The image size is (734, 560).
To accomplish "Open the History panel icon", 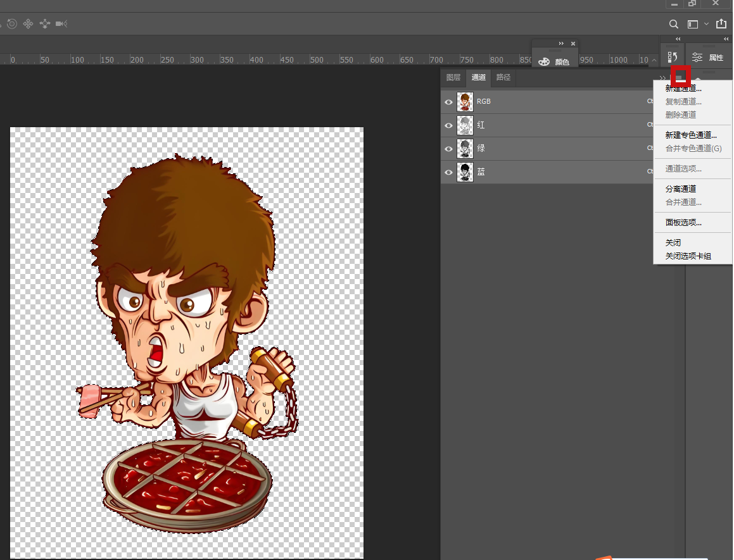I will 673,58.
